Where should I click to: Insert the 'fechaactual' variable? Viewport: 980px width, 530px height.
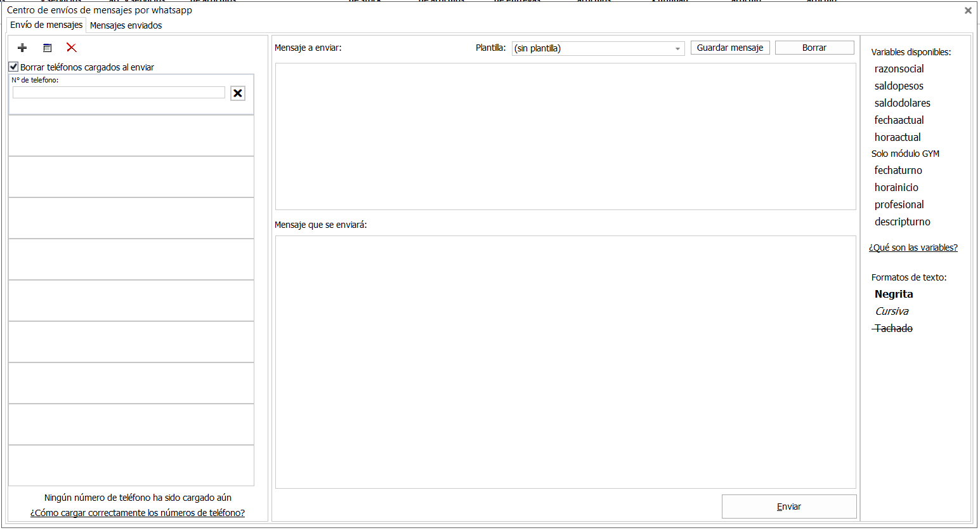coord(899,120)
